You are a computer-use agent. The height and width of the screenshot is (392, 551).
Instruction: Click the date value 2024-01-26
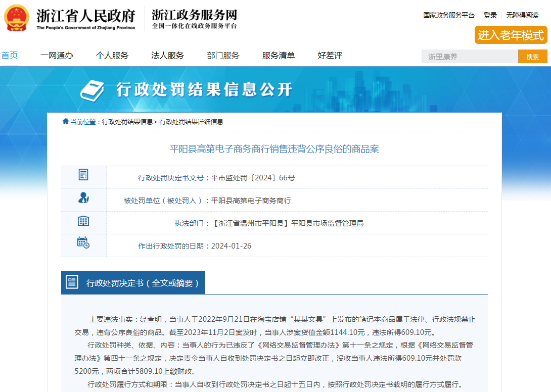click(231, 246)
